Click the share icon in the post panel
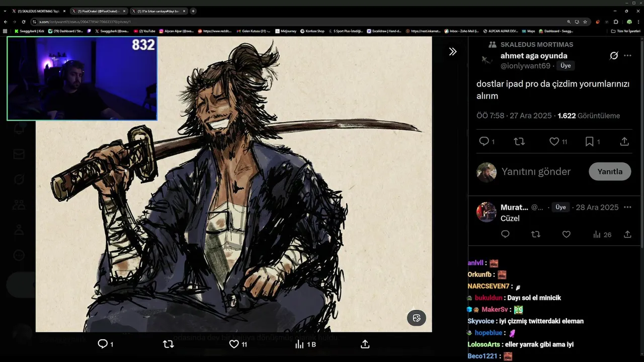The image size is (644, 362). coord(624,142)
